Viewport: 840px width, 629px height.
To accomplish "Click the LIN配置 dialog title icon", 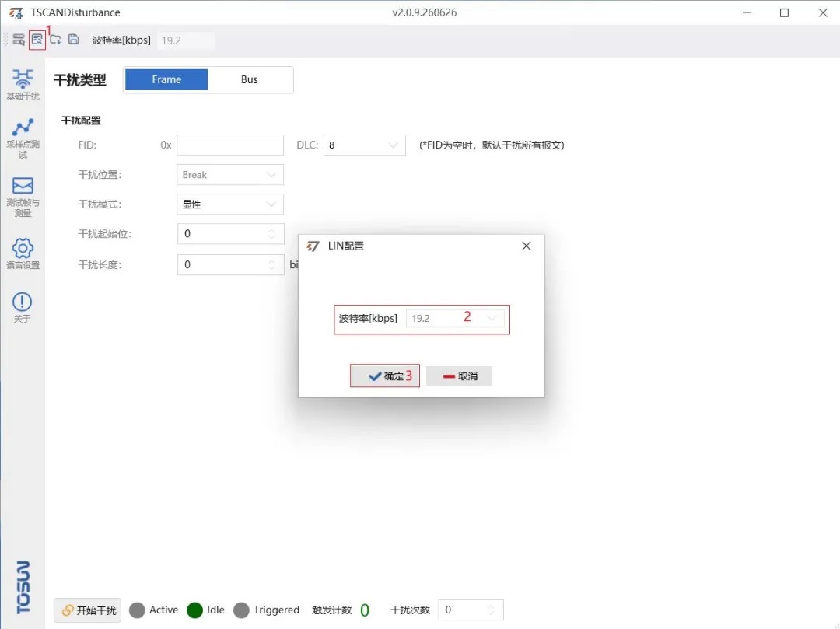I will [313, 246].
